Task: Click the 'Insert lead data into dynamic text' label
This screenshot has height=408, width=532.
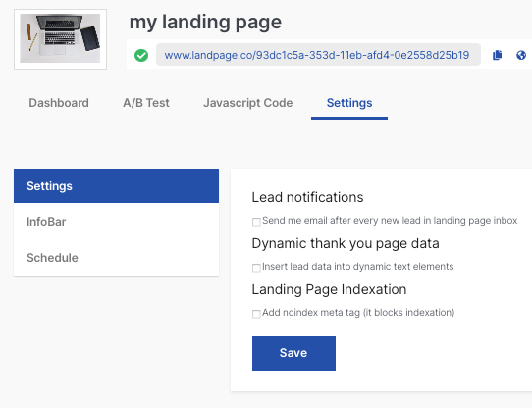Action: (358, 267)
